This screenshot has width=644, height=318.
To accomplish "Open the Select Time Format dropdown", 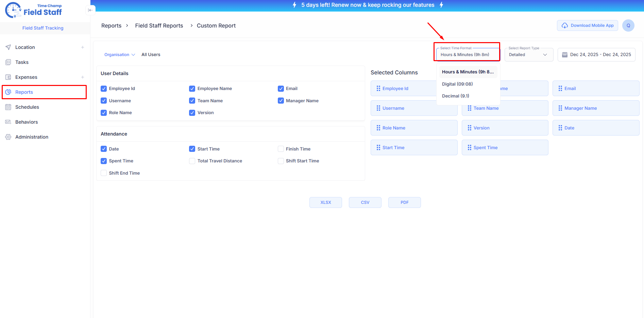I will coord(468,54).
